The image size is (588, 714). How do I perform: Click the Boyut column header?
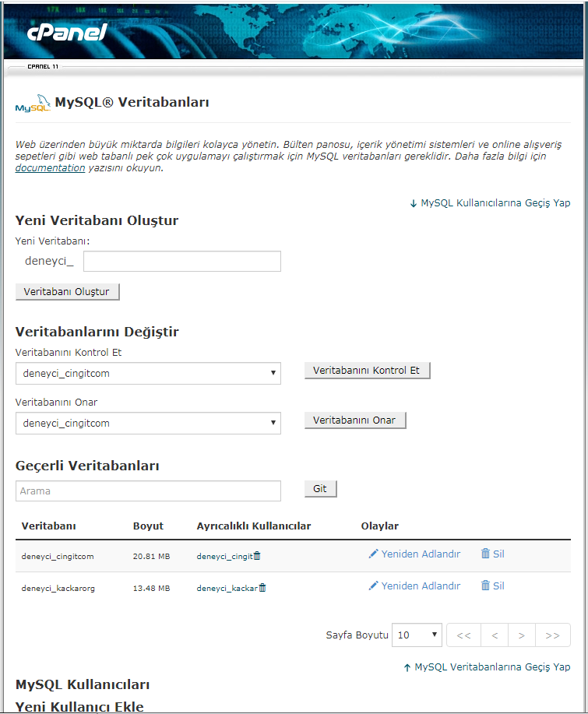(x=148, y=526)
